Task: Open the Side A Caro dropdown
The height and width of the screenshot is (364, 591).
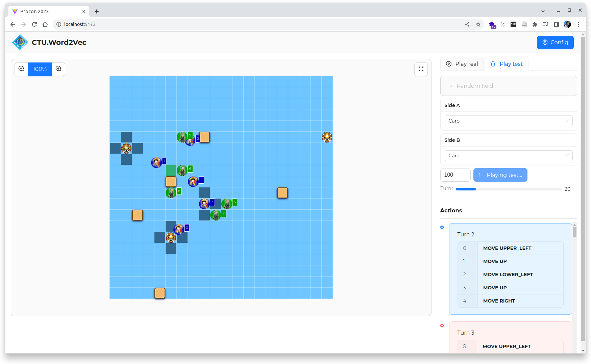Action: tap(509, 121)
